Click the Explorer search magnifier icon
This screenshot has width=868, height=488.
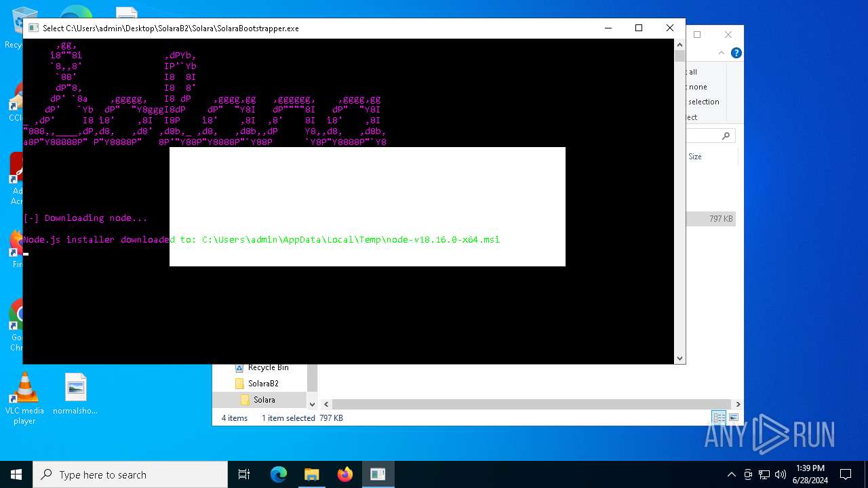(x=726, y=136)
